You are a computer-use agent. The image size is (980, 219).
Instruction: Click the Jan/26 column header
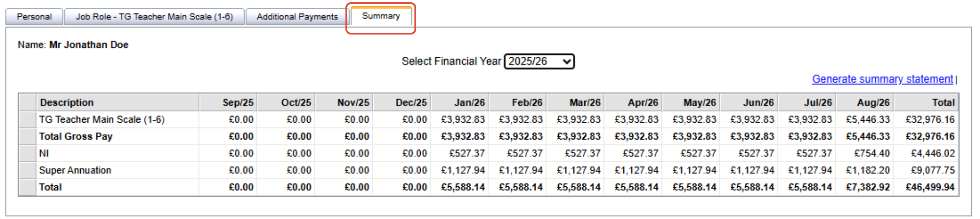[x=469, y=103]
